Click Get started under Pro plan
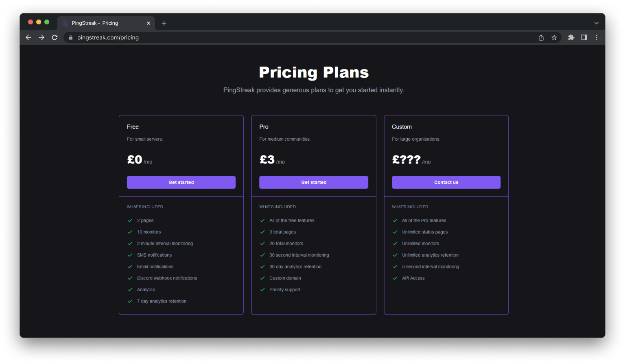The height and width of the screenshot is (364, 625). (314, 182)
